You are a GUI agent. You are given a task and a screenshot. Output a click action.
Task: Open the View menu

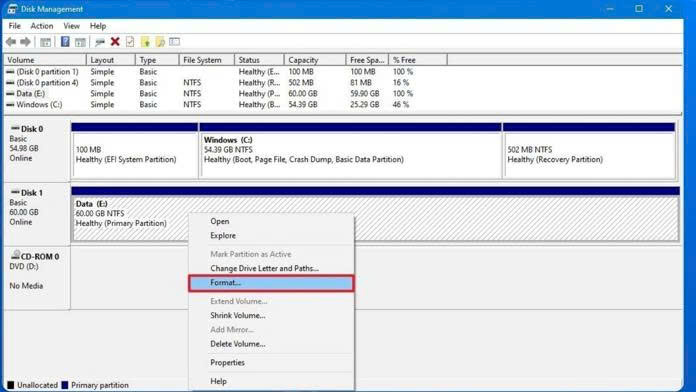[71, 26]
